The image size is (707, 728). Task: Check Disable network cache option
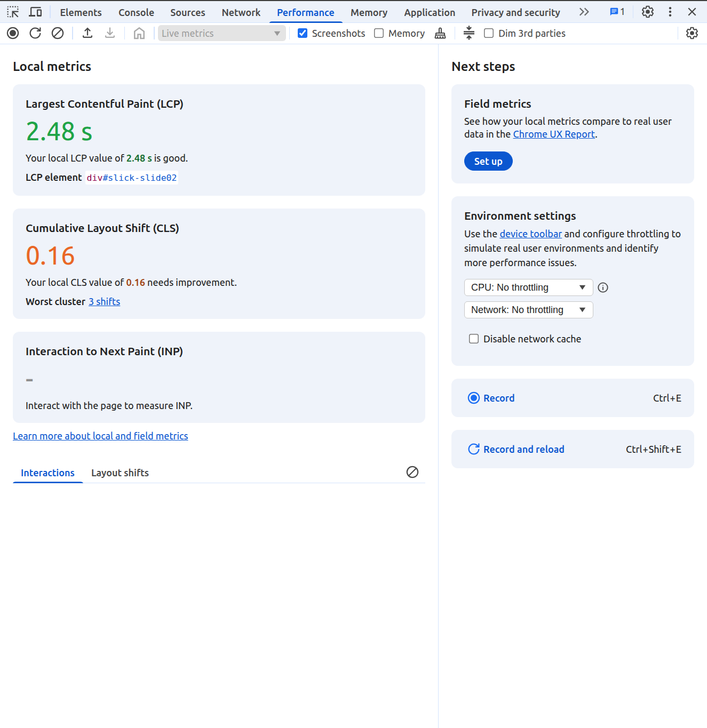click(x=474, y=339)
